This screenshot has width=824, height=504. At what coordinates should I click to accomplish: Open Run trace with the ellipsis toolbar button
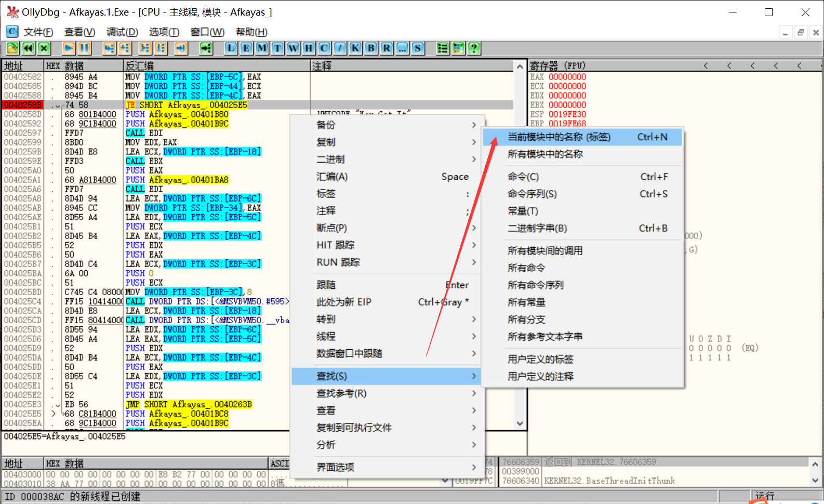click(x=402, y=48)
